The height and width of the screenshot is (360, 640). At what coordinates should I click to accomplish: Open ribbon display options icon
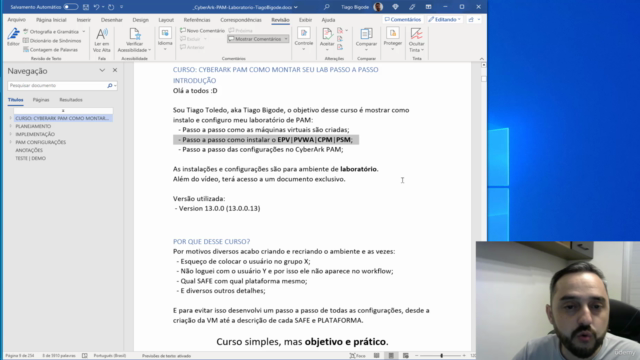point(428,7)
